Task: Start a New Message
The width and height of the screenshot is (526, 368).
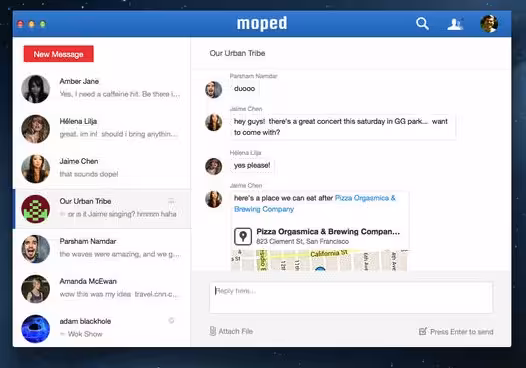Action: pyautogui.click(x=58, y=54)
